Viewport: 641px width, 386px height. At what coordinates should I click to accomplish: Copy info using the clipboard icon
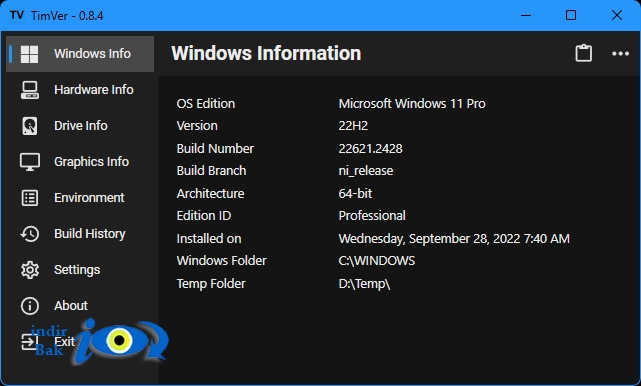click(583, 53)
